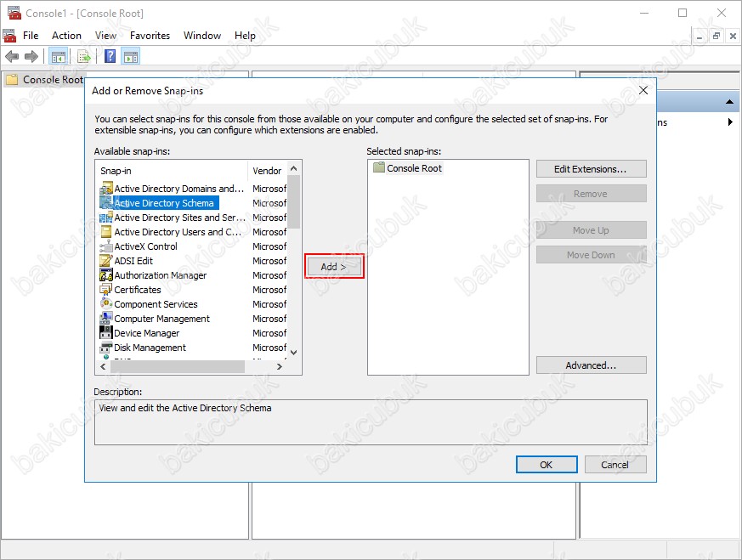Click the Disk Management snap-in icon
Viewport: 742px width, 560px height.
click(106, 348)
